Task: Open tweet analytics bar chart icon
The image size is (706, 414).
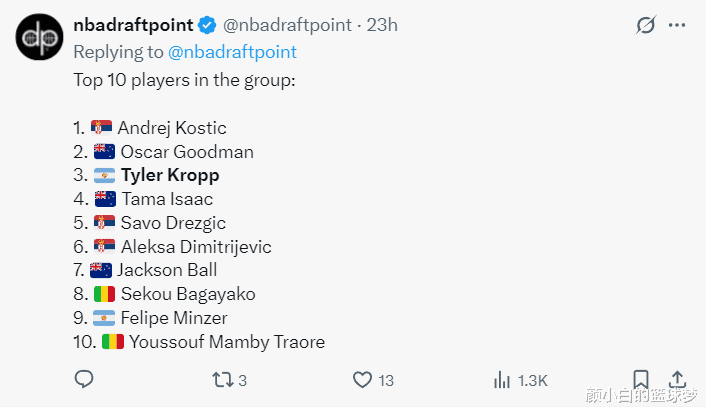Action: click(x=502, y=380)
